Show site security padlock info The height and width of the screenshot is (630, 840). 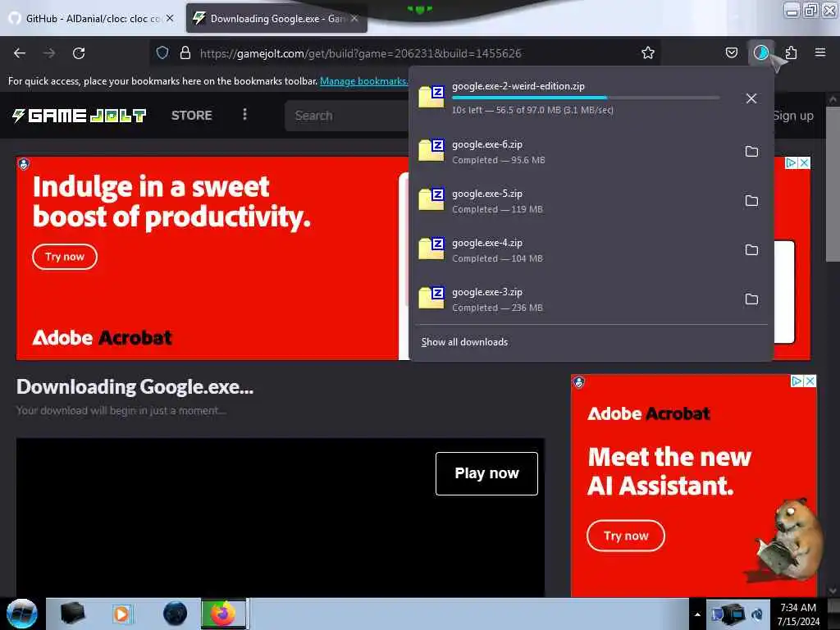(x=185, y=52)
